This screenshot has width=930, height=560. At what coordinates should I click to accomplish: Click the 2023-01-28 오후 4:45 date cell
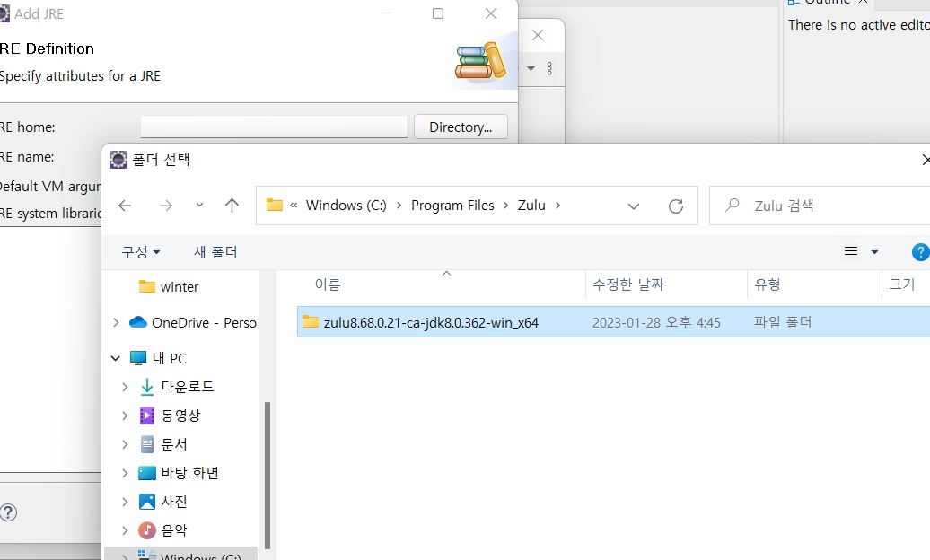[x=656, y=323]
